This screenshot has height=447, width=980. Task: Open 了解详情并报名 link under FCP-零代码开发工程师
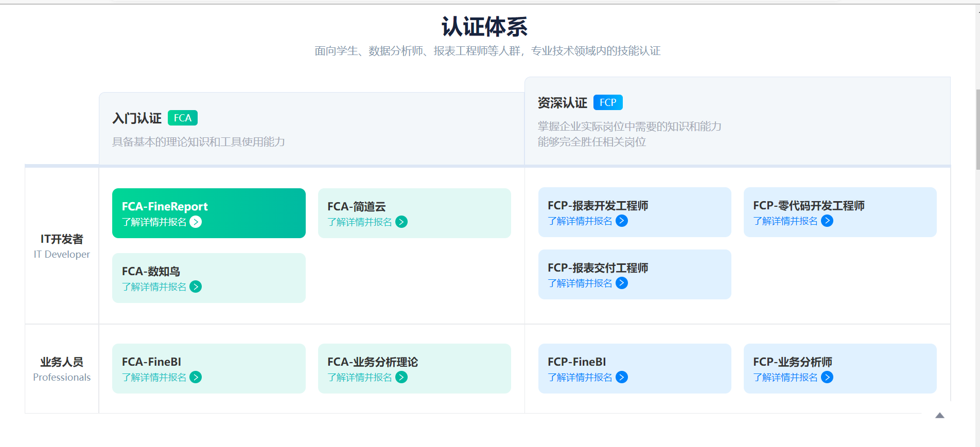(x=785, y=221)
